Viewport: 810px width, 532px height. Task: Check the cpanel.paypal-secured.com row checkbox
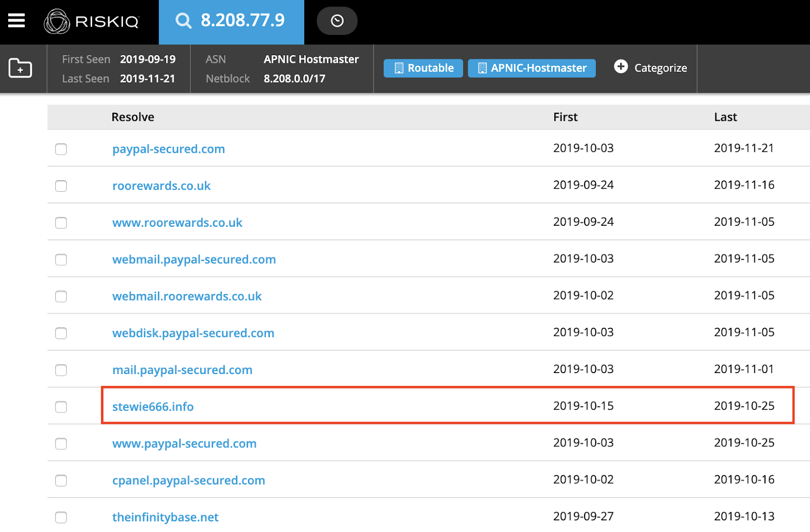(61, 481)
